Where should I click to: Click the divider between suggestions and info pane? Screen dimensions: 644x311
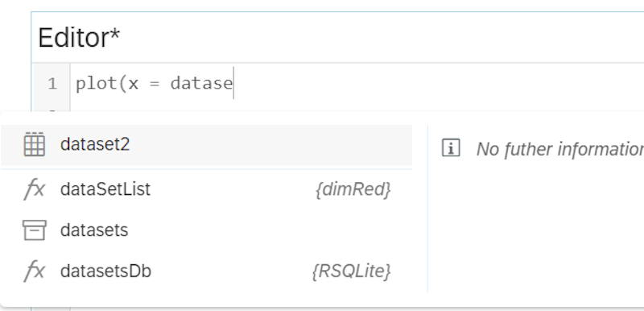pyautogui.click(x=427, y=209)
